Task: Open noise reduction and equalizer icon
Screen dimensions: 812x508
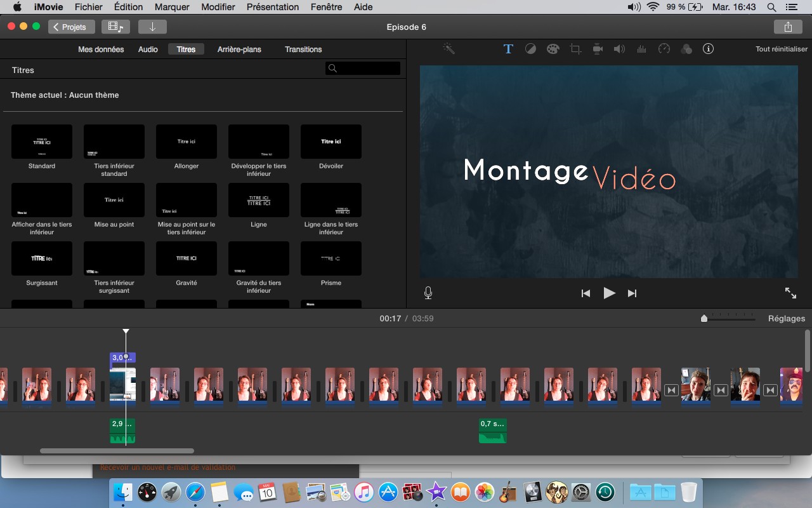Action: 641,49
